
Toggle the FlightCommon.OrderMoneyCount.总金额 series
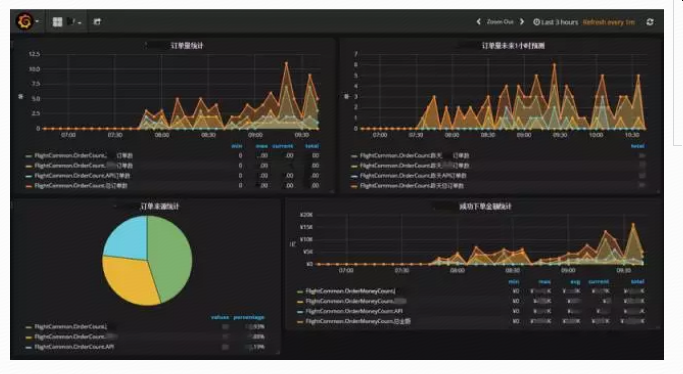(x=358, y=321)
